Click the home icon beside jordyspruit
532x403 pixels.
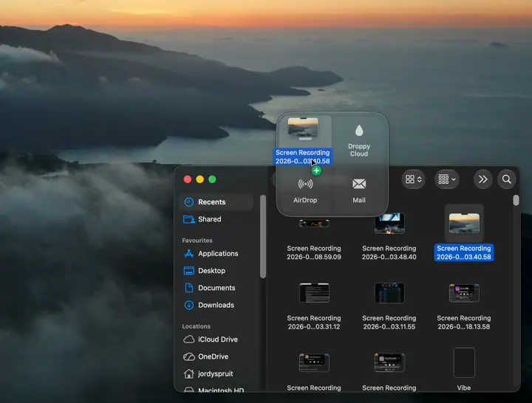[x=189, y=374]
